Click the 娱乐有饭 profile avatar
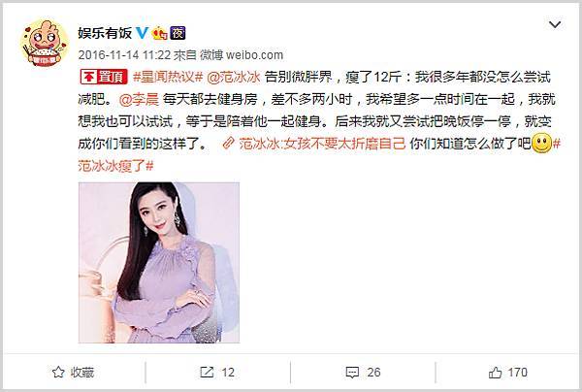 [x=45, y=44]
